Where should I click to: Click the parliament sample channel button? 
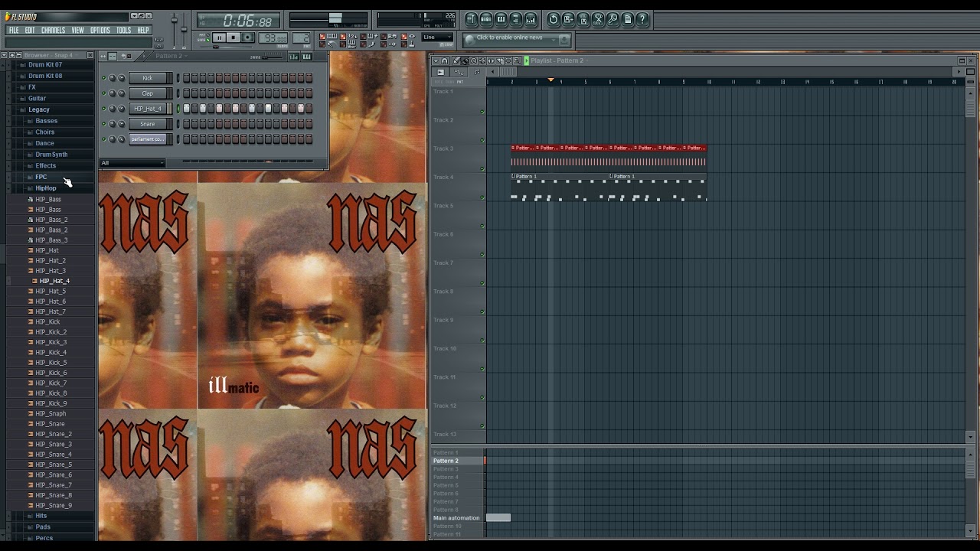pyautogui.click(x=148, y=139)
